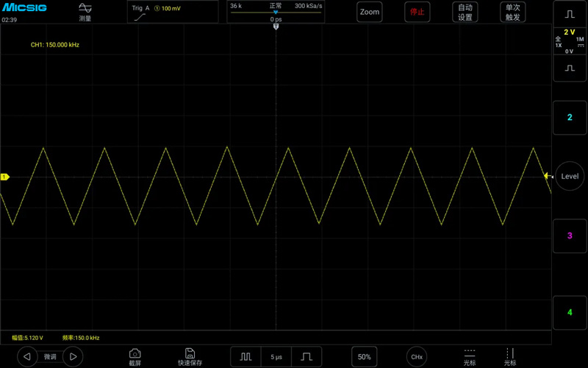Enable channel 2

pos(570,118)
